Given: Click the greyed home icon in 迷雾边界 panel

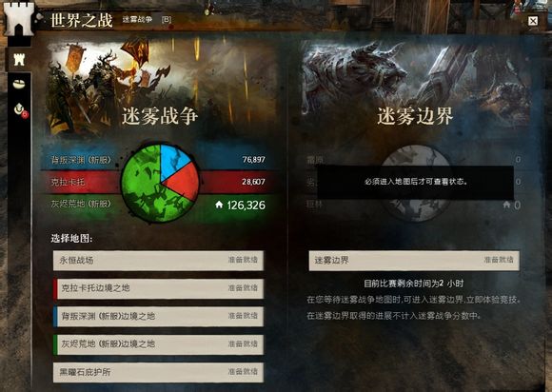Looking at the screenshot, I should pyautogui.click(x=506, y=205).
